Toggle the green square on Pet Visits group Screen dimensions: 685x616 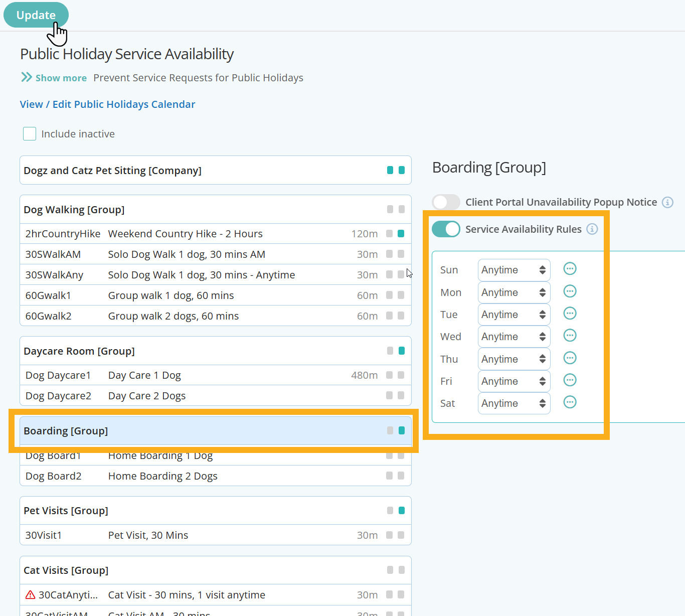401,510
